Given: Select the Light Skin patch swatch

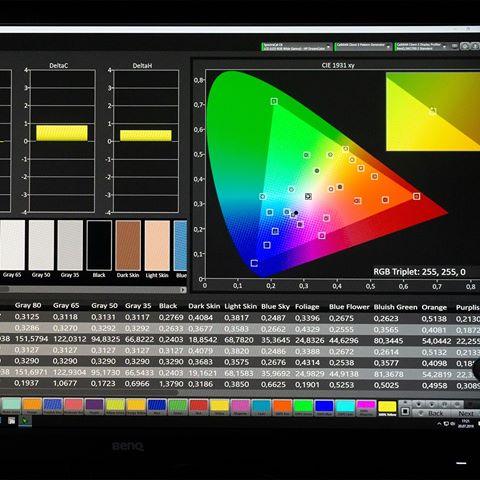Looking at the screenshot, I should click(157, 245).
